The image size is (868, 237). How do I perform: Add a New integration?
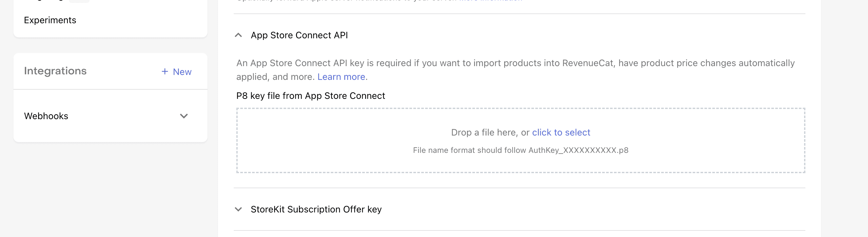click(182, 72)
